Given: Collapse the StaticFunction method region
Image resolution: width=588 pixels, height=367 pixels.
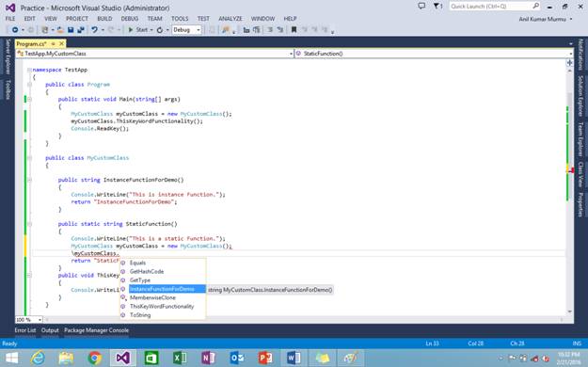Looking at the screenshot, I should coord(29,224).
